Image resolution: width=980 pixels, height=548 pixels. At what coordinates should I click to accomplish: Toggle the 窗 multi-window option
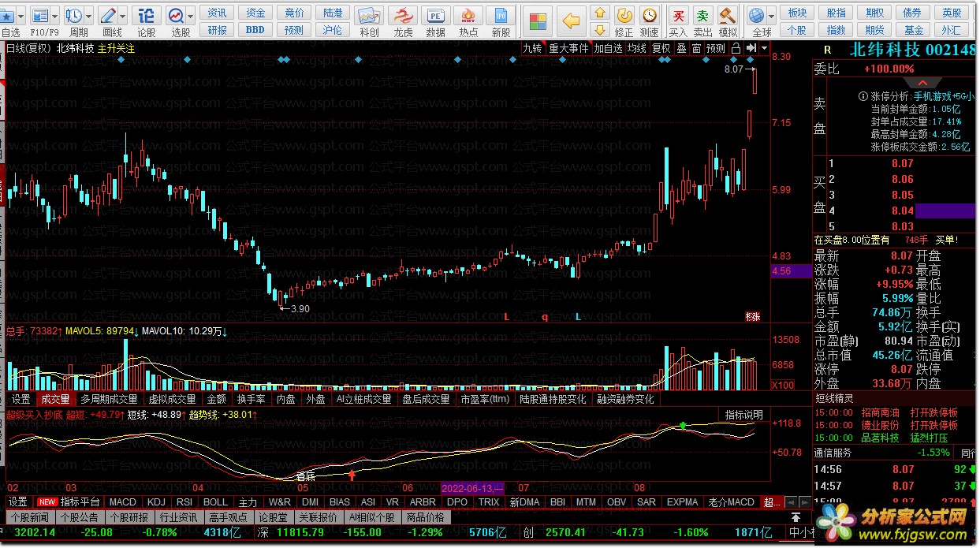tap(696, 48)
